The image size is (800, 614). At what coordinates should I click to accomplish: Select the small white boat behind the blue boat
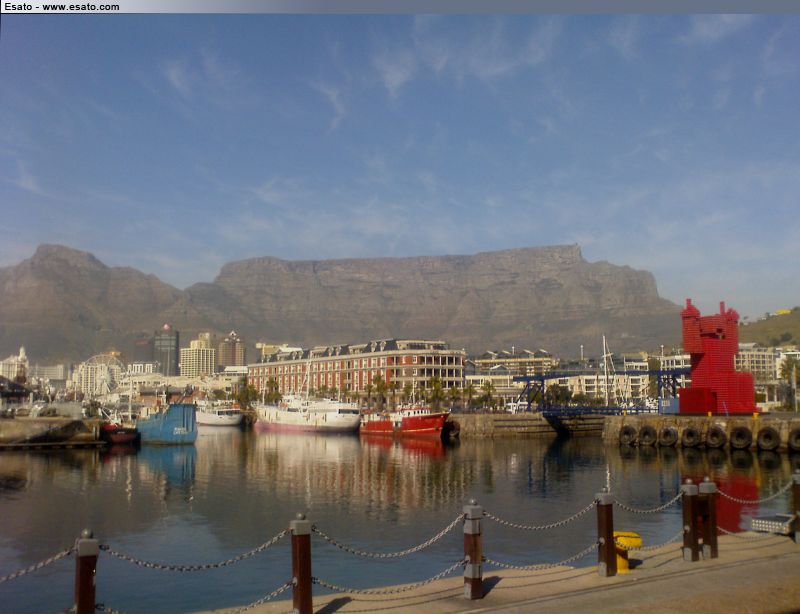pos(219,415)
